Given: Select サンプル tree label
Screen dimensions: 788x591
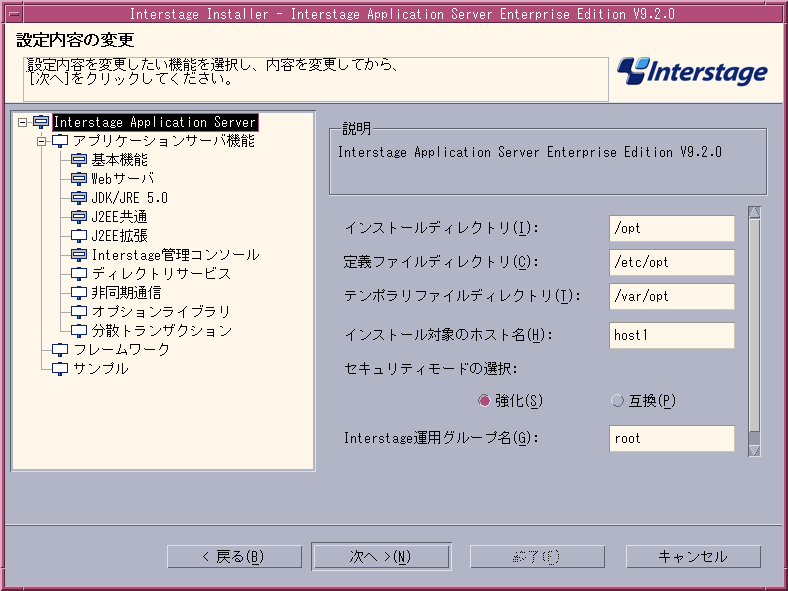Looking at the screenshot, I should coord(101,369).
